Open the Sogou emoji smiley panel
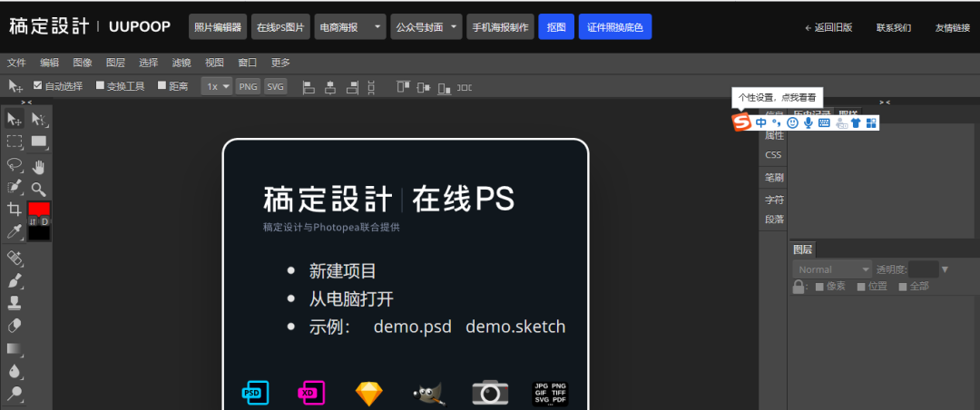The image size is (980, 410). tap(792, 123)
